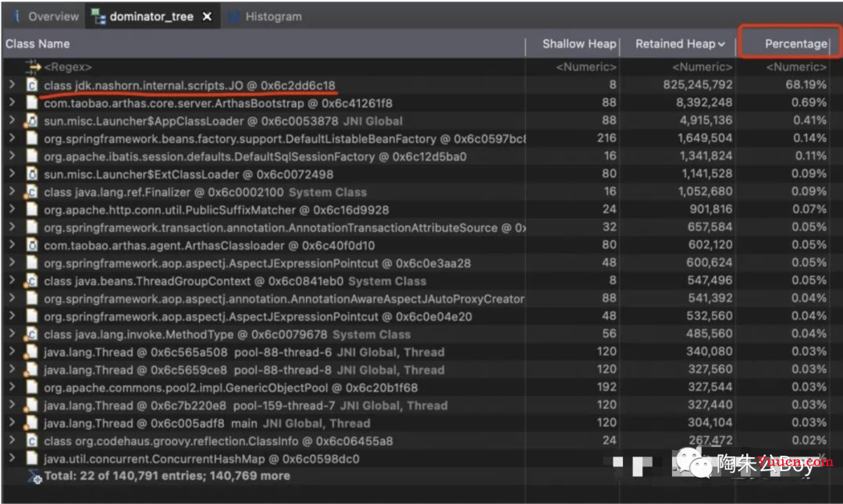Sort by Class Name column header
Screen dimensions: 843x504
click(37, 44)
